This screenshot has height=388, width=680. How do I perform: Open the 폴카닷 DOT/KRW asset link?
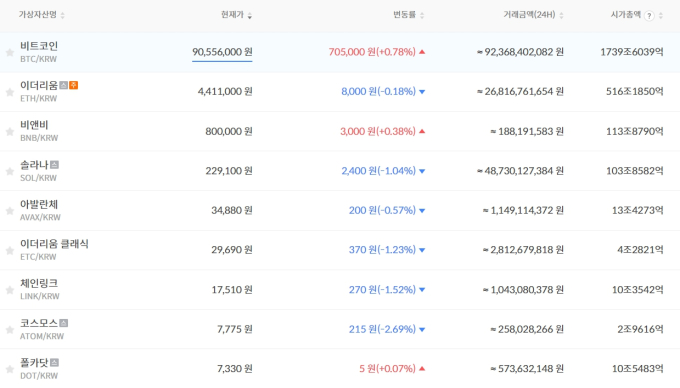pos(39,368)
